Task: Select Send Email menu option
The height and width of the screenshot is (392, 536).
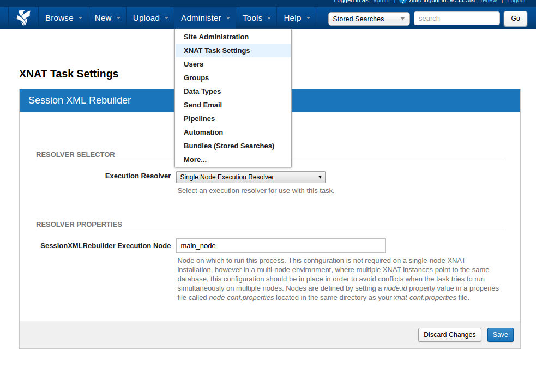Action: pos(203,105)
